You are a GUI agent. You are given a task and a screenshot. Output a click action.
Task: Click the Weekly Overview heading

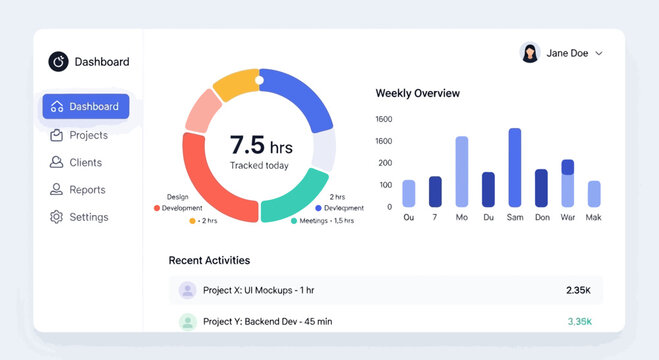click(417, 93)
